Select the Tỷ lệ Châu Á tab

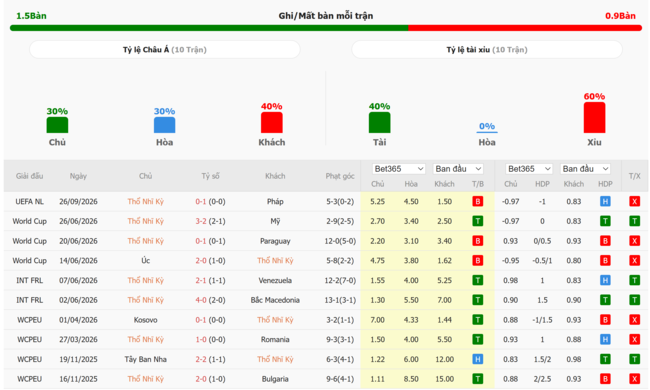165,50
